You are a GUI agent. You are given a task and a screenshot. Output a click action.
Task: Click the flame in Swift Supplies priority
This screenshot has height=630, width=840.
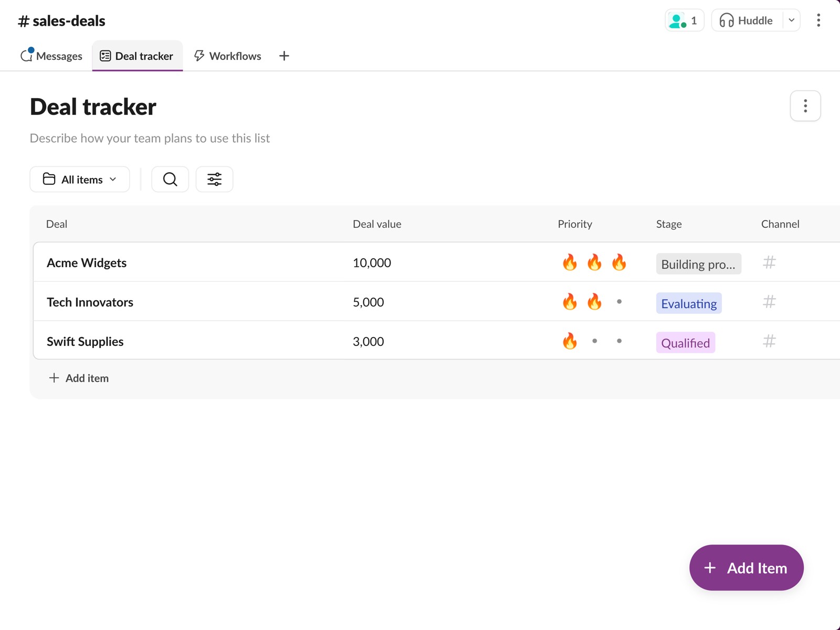[x=570, y=341]
